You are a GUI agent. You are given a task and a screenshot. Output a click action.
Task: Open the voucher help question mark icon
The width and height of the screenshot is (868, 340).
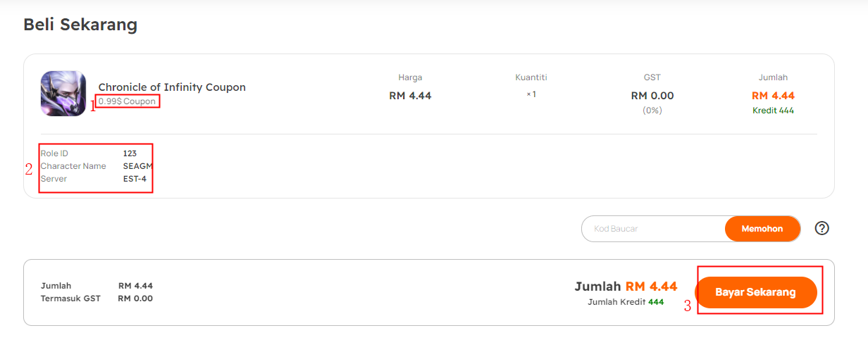point(822,228)
